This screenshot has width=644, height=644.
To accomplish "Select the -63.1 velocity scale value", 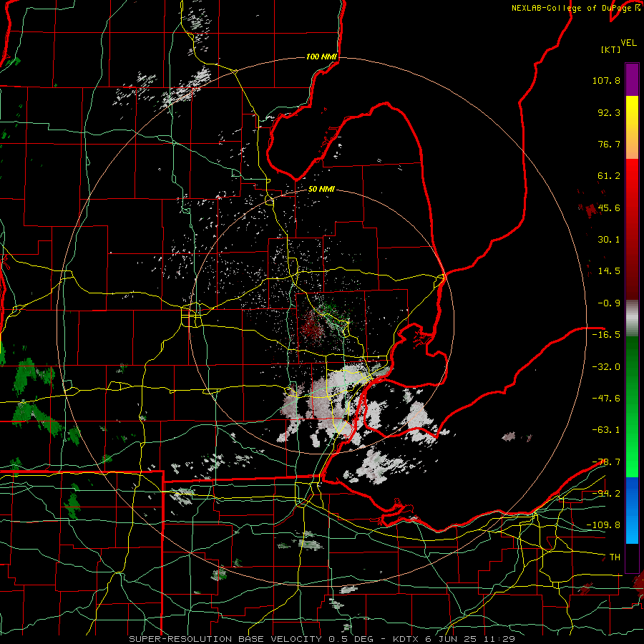I will click(606, 430).
